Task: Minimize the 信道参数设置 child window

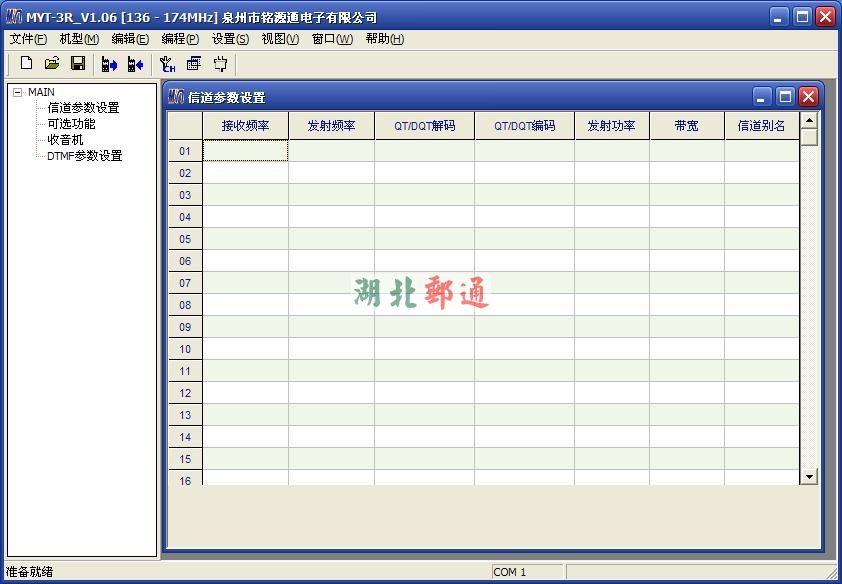Action: (x=761, y=97)
